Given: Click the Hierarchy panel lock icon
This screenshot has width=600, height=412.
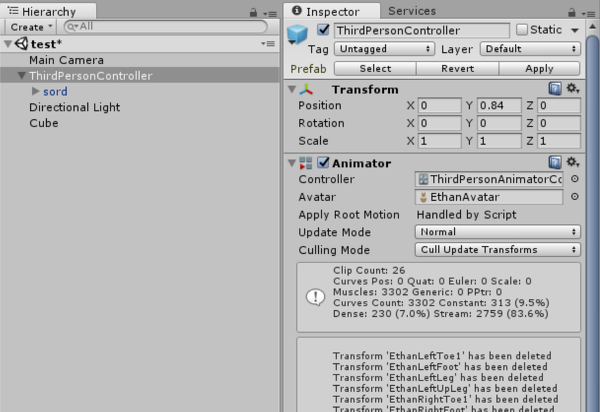Looking at the screenshot, I should [x=253, y=13].
